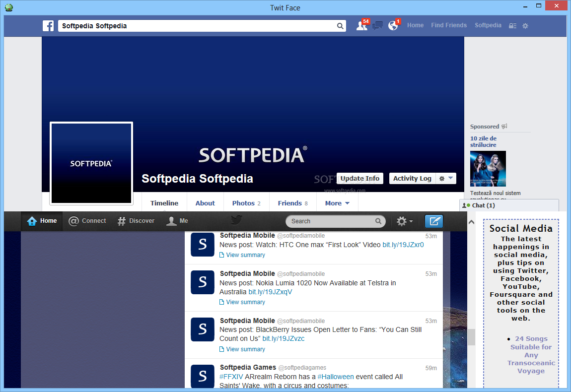
Task: Open Facebook account settings gear
Action: coord(525,26)
